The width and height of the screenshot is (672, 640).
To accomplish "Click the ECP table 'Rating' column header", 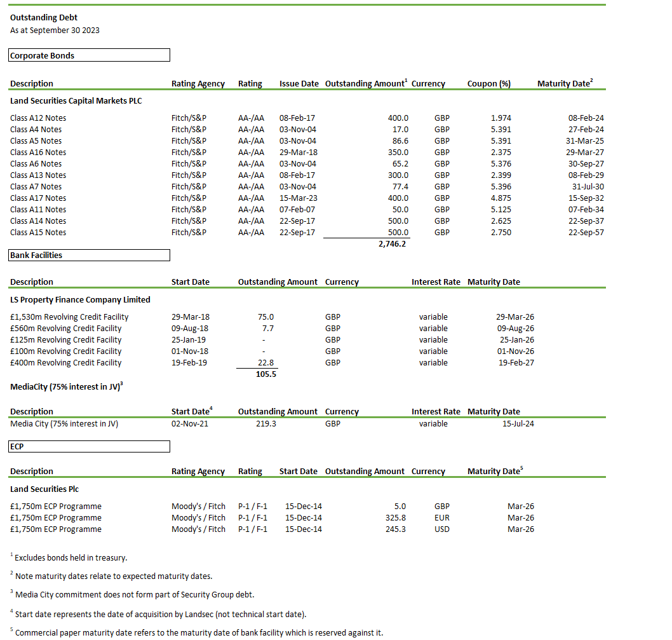I will pyautogui.click(x=250, y=472).
